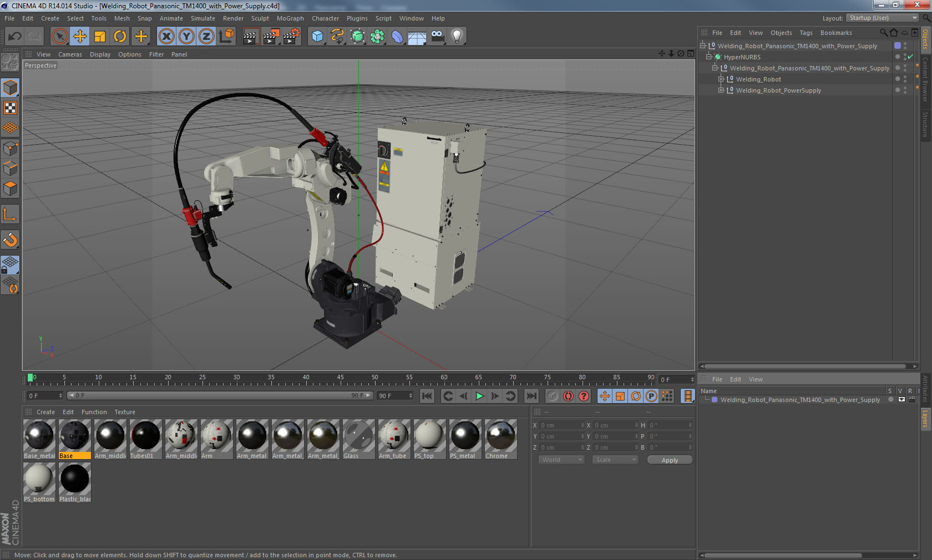Expand the Welding_Robot object
932x560 pixels.
tap(721, 79)
